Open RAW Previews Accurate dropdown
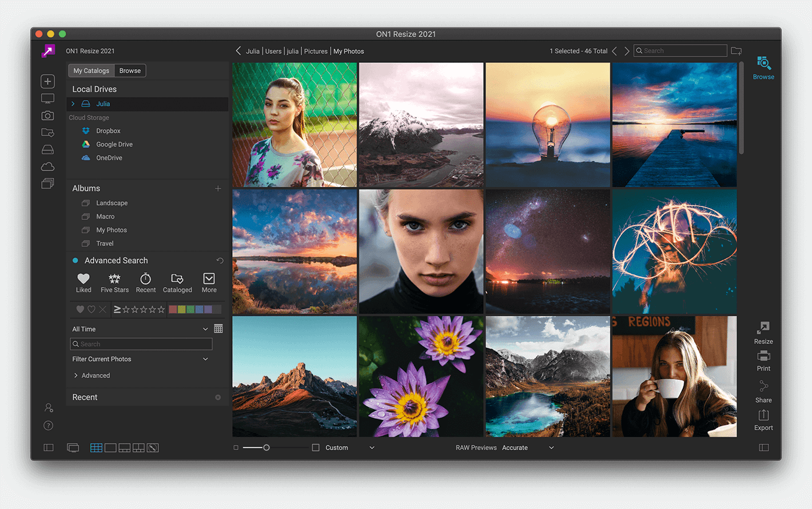The height and width of the screenshot is (509, 812). click(x=528, y=448)
